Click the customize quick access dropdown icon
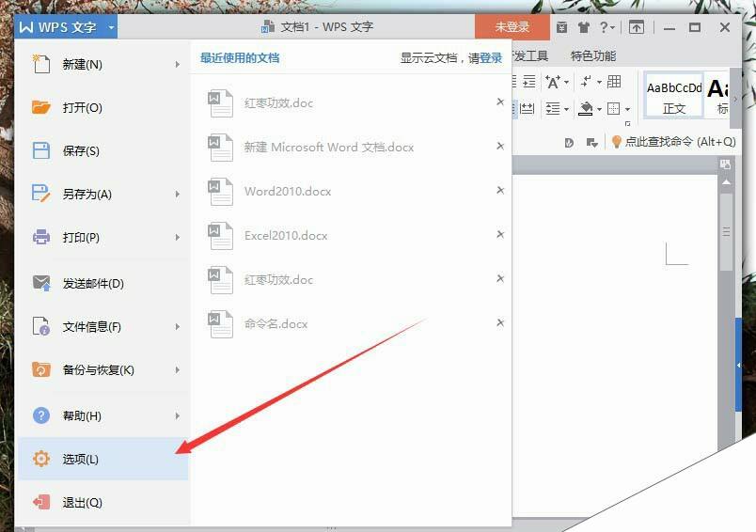The width and height of the screenshot is (756, 532). tap(592, 142)
